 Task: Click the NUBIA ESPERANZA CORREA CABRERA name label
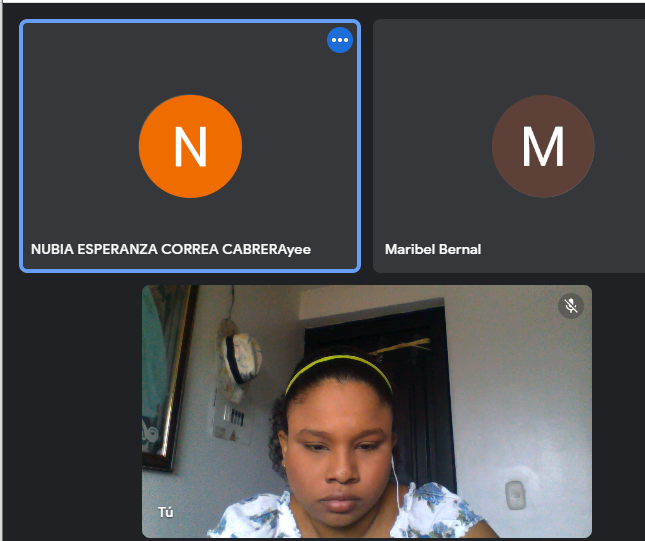coord(171,249)
